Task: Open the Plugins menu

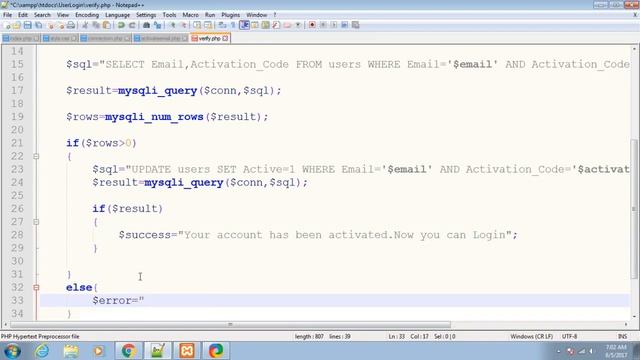Action: coord(231,15)
